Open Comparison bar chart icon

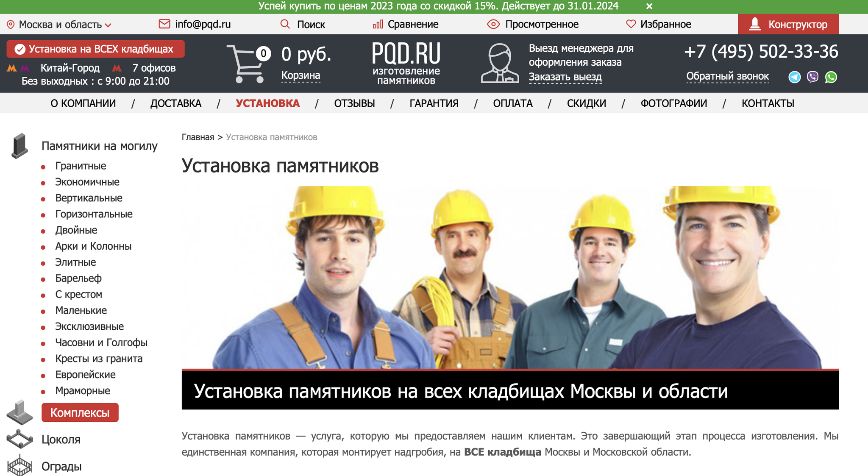point(378,24)
